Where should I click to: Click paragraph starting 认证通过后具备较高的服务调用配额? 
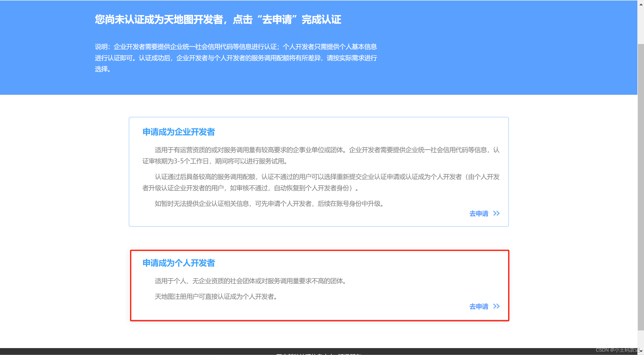tap(321, 182)
